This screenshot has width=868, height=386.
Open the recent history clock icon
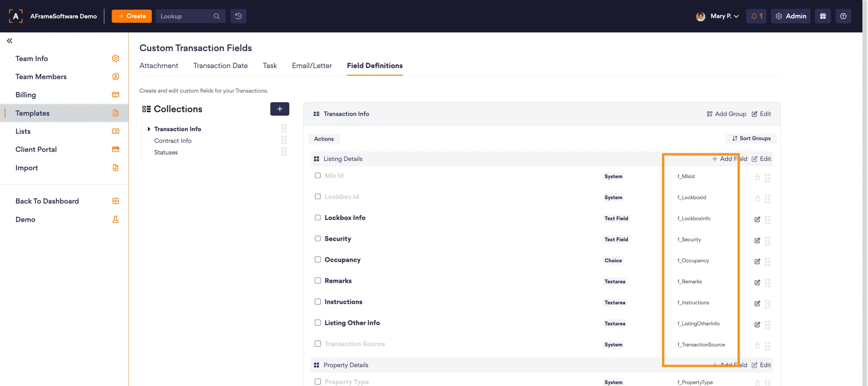click(238, 16)
